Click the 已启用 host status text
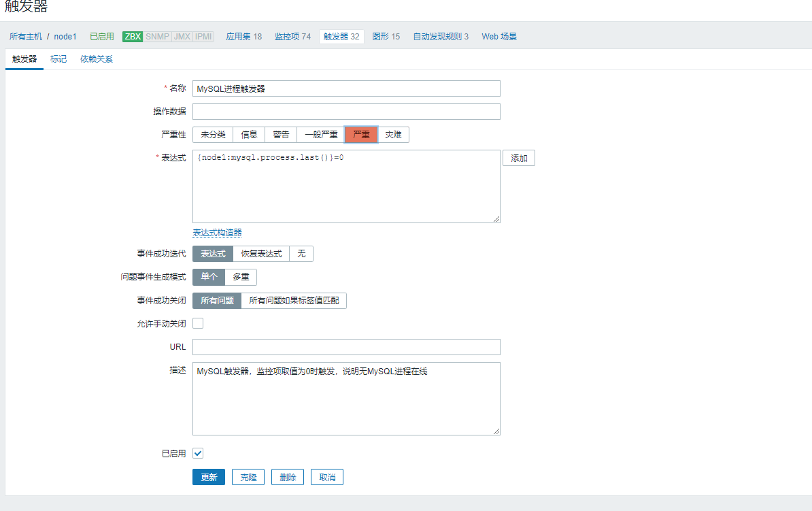The image size is (812, 511). click(101, 36)
